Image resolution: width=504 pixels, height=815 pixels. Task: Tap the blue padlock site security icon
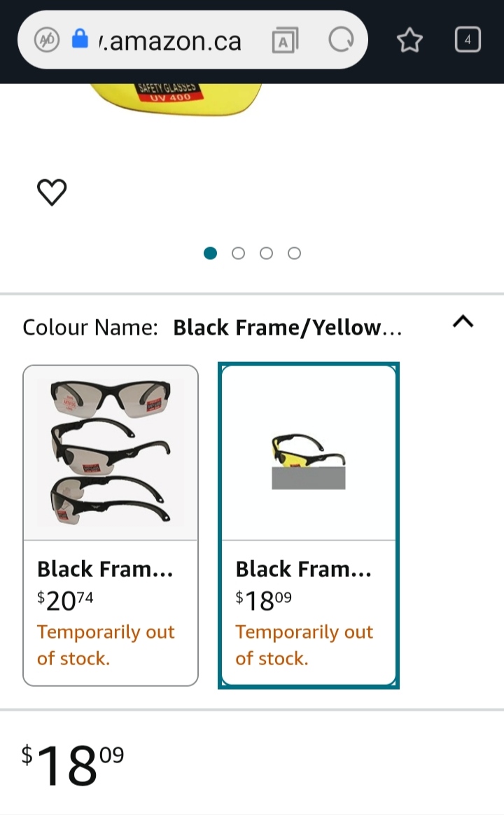[80, 39]
